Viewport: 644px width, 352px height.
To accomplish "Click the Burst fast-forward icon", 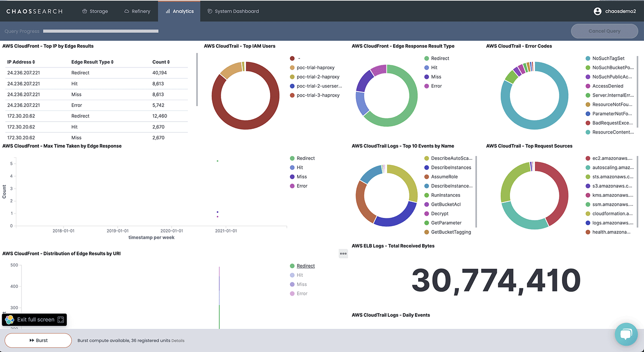I will 32,340.
